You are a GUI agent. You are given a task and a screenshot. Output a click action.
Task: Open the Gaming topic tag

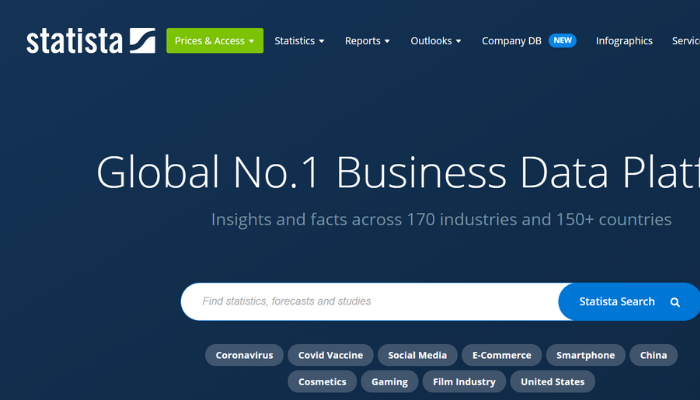point(389,382)
